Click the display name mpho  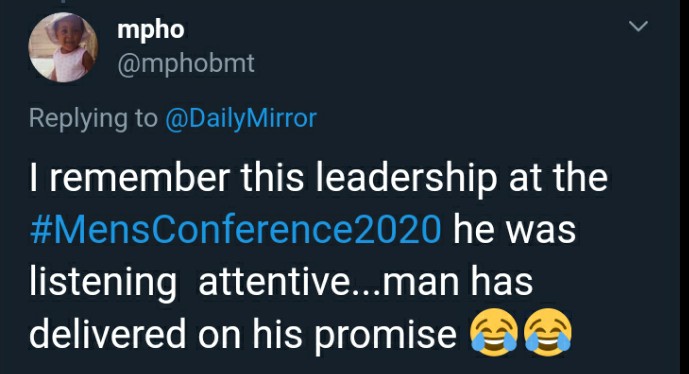(150, 30)
